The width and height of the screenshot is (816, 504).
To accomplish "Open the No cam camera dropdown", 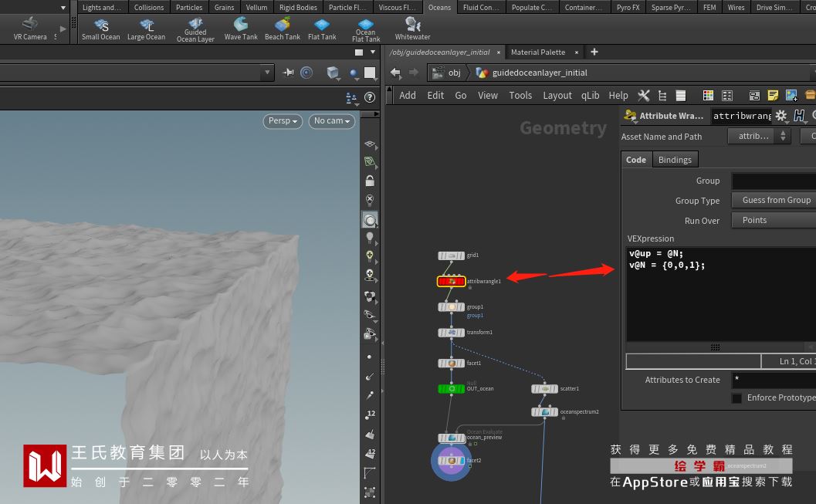I will coord(332,121).
